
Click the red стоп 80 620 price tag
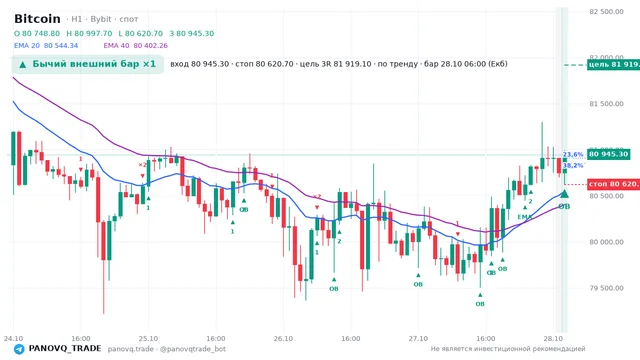613,184
